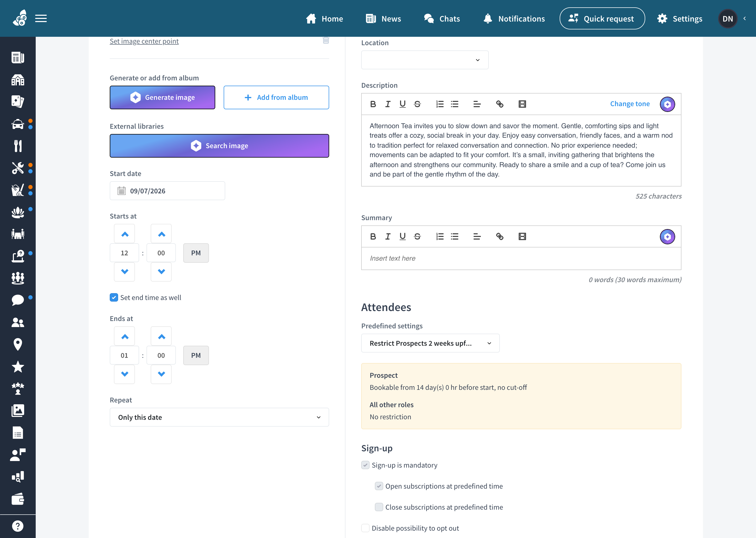The height and width of the screenshot is (538, 756).
Task: Open text alignment in the Summary editor
Action: point(477,236)
